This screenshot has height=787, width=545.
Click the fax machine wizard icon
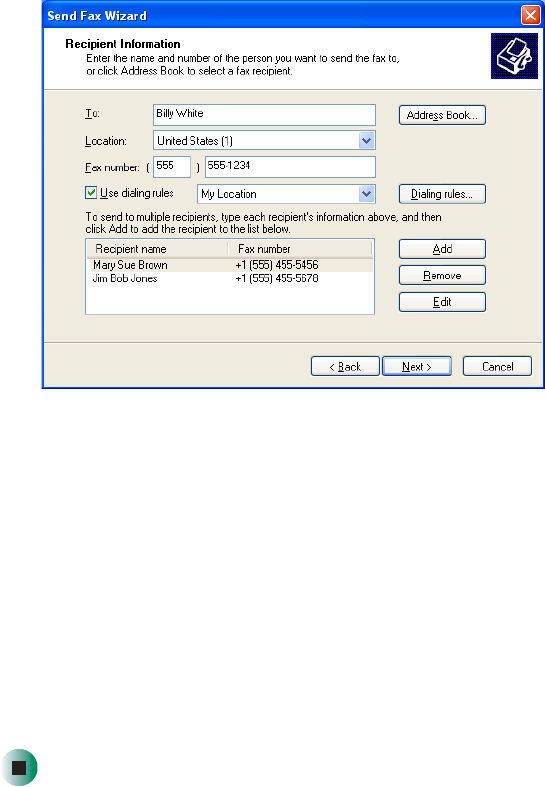(514, 56)
